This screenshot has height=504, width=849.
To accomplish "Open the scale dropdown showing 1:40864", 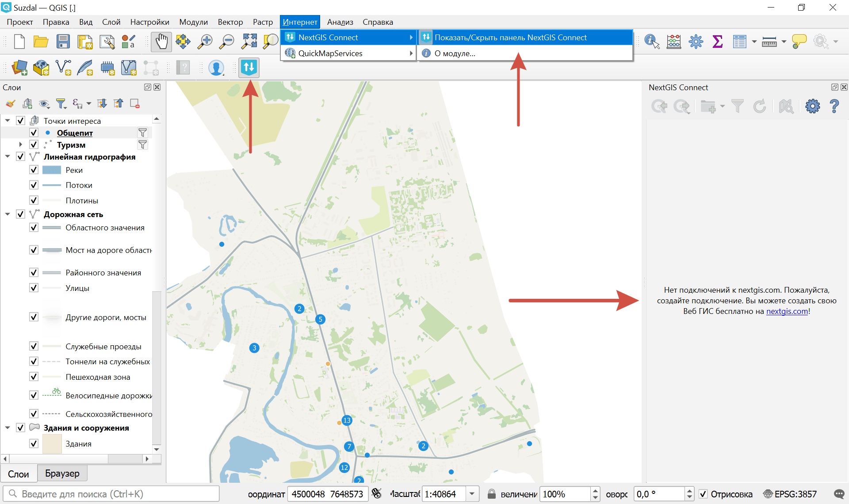I will pyautogui.click(x=472, y=494).
